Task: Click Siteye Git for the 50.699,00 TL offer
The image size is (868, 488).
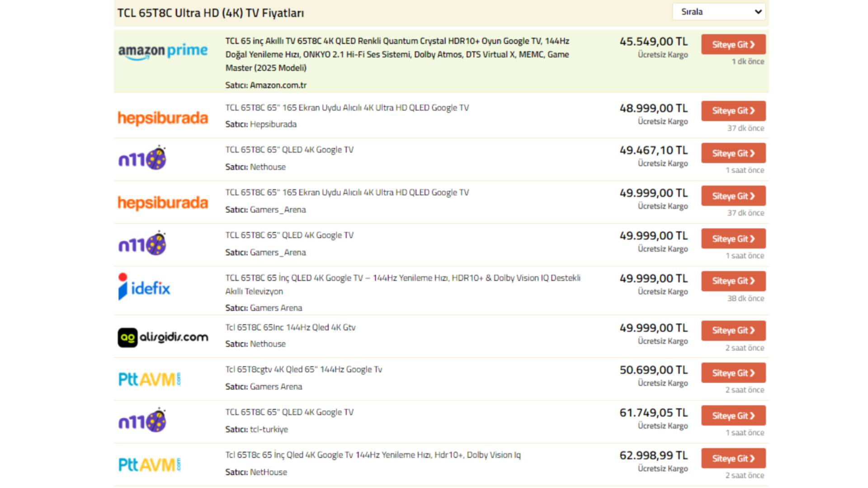Action: pos(733,373)
